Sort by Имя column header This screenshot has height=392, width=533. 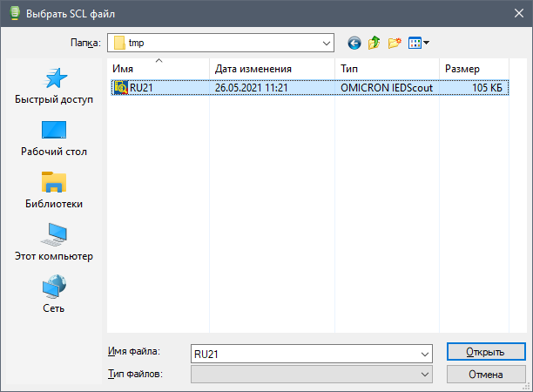point(157,68)
